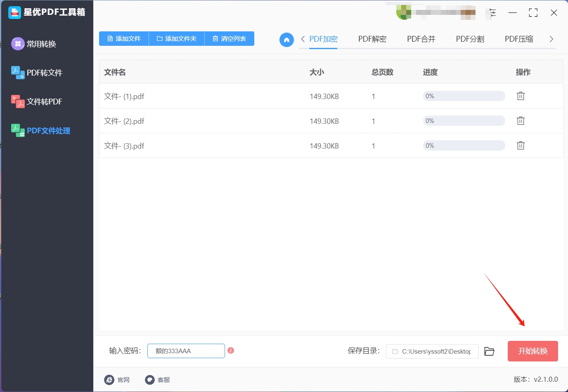Delete 文件- (1).pdf with trash icon
568x392 pixels.
pos(521,96)
